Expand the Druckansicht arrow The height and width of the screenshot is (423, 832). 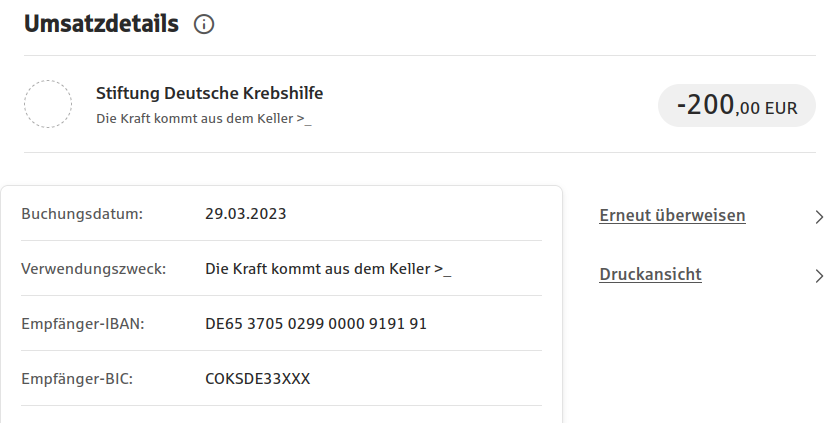[819, 275]
